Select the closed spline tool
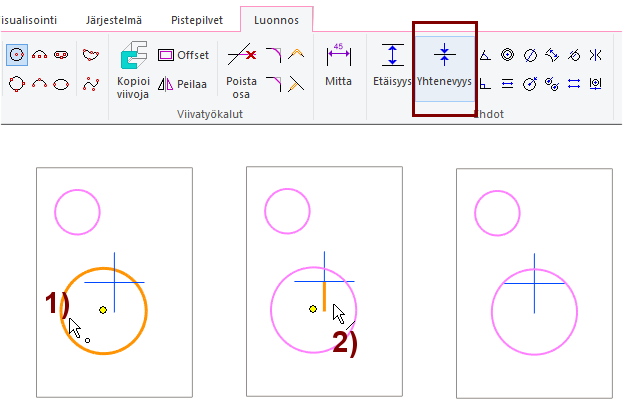Image resolution: width=623 pixels, height=412 pixels. pos(91,54)
